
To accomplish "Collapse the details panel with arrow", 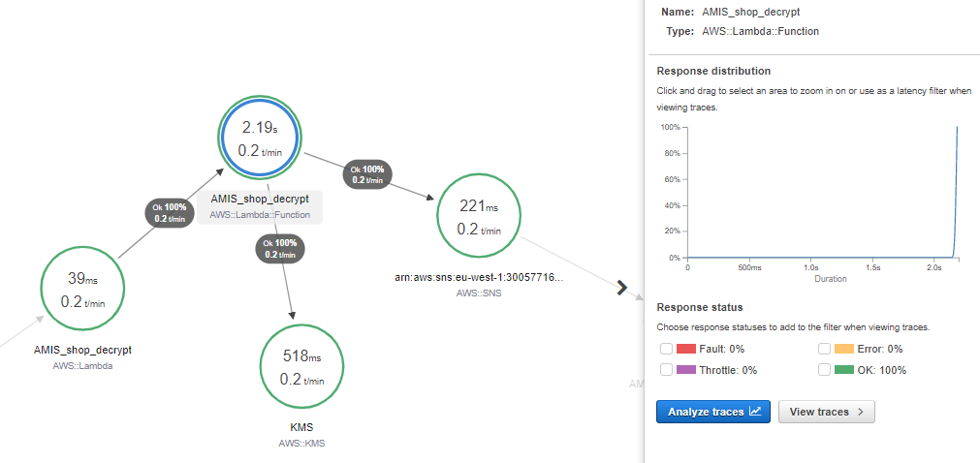I will (x=621, y=287).
